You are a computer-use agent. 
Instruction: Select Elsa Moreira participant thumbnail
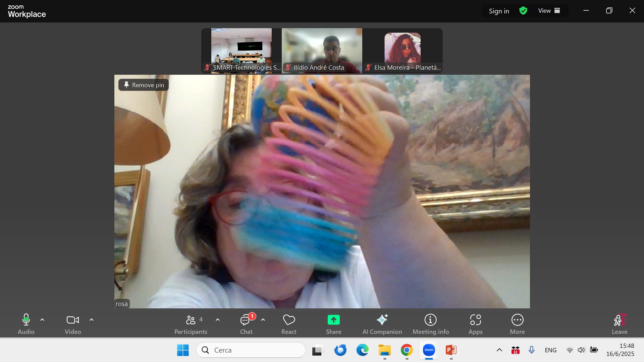click(x=402, y=51)
